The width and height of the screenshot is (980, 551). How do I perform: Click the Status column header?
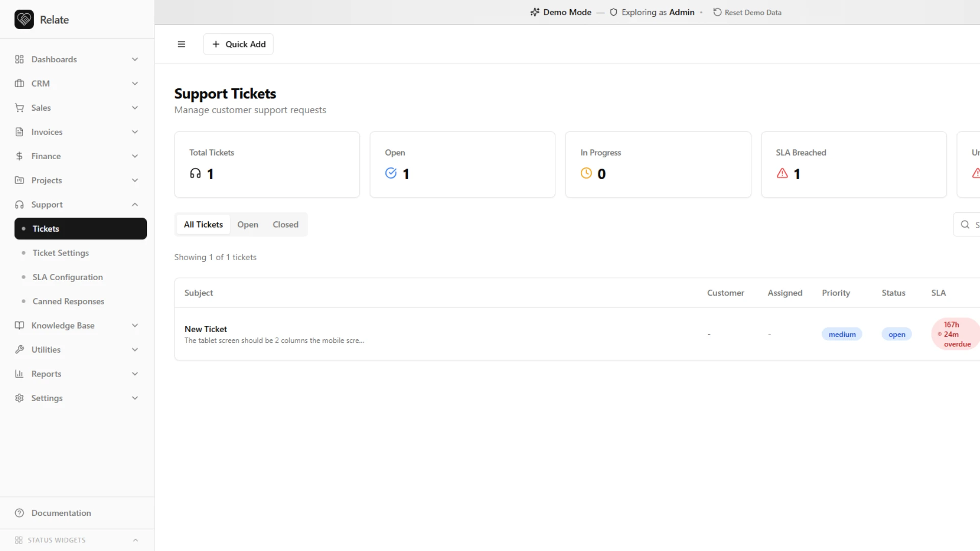tap(893, 293)
